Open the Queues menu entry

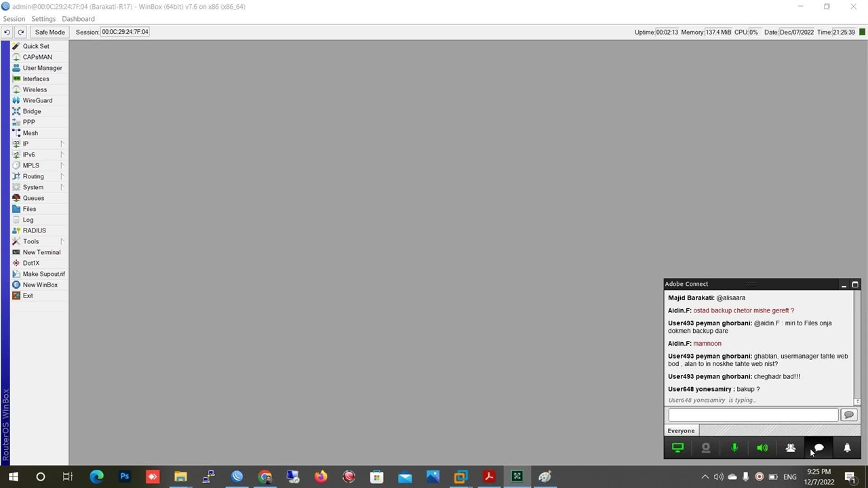tap(33, 198)
